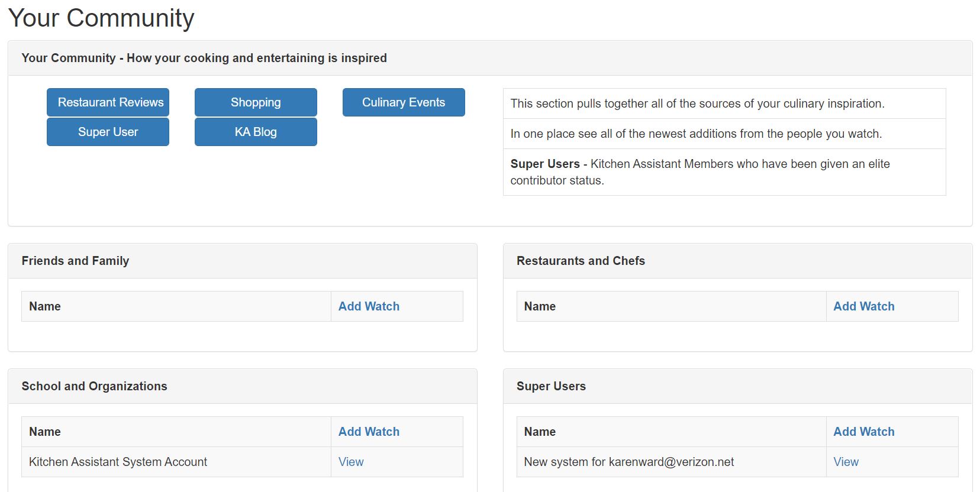Click the Your Community page title
This screenshot has width=980, height=492.
point(101,18)
